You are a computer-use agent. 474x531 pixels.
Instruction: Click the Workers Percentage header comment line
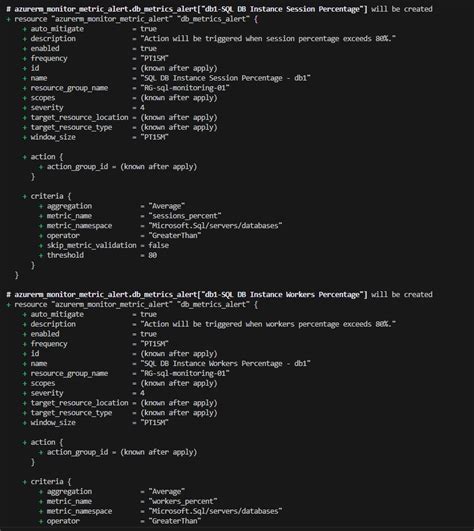pyautogui.click(x=219, y=295)
